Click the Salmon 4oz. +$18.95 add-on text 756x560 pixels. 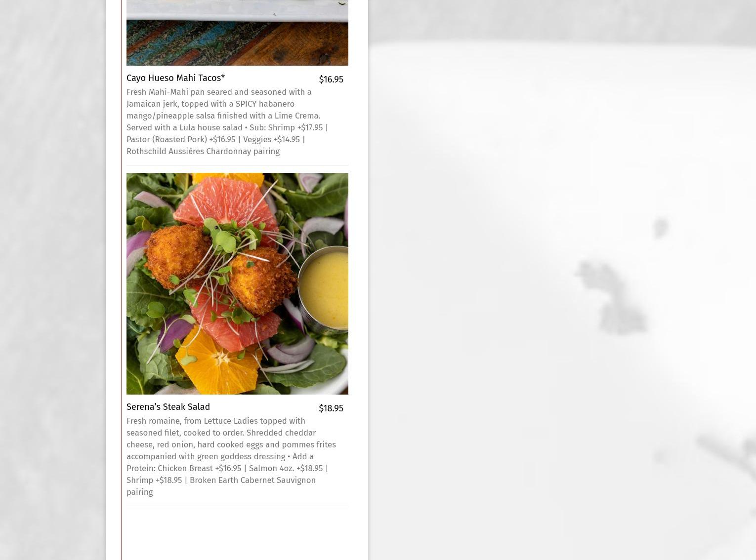pos(286,468)
